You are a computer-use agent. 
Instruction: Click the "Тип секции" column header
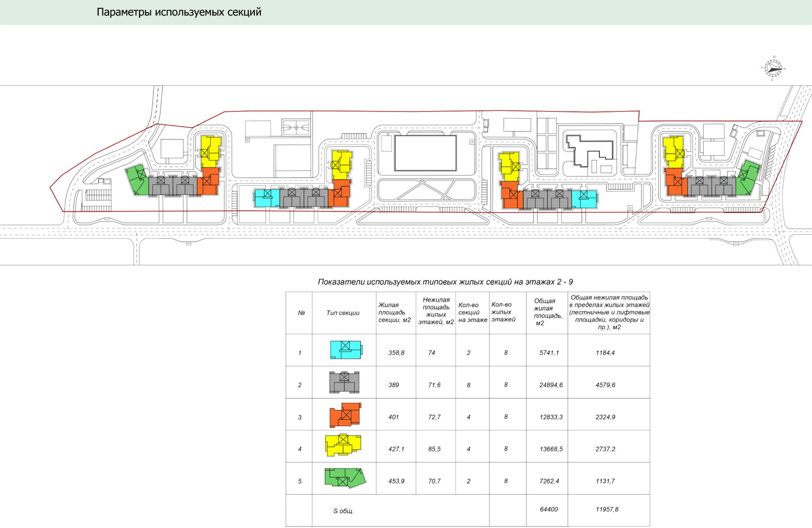click(x=343, y=313)
